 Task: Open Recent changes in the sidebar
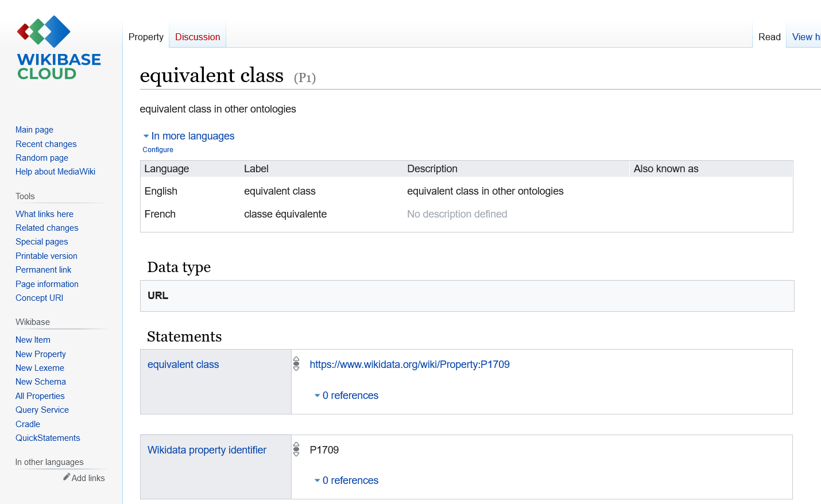[x=46, y=144]
